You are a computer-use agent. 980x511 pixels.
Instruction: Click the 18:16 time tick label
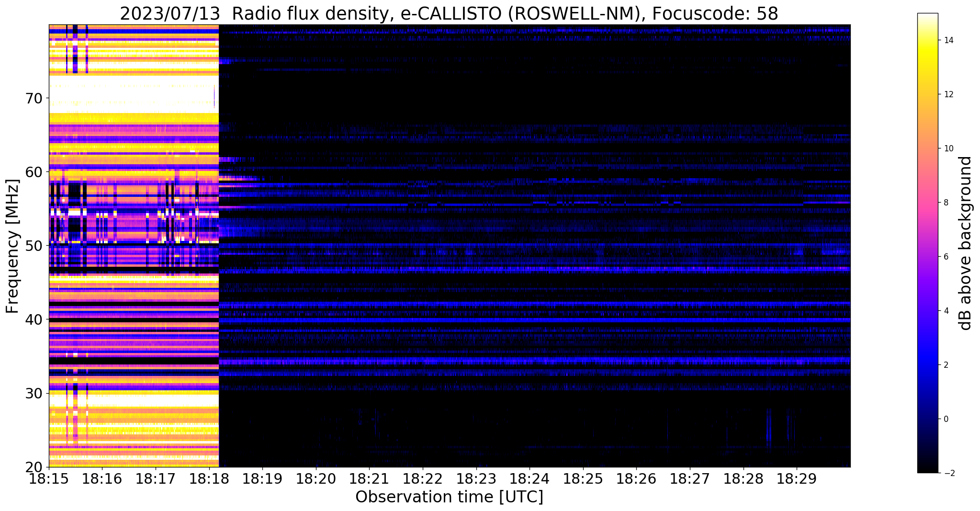point(102,478)
